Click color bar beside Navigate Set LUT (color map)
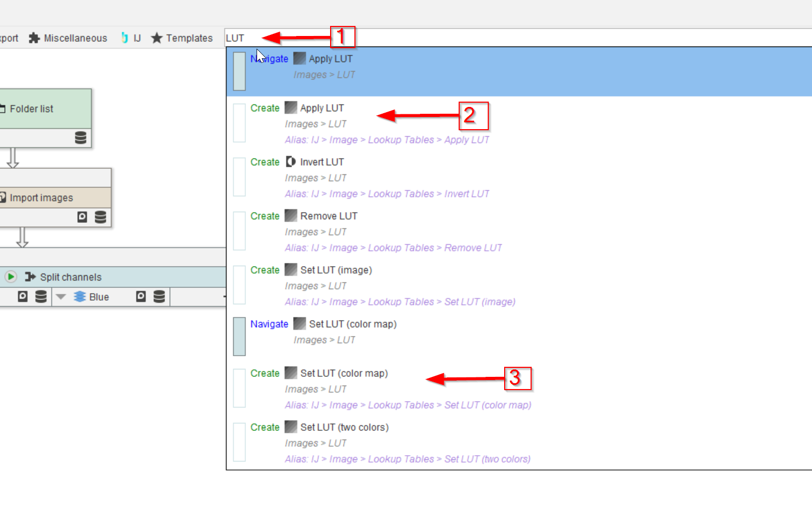The width and height of the screenshot is (812, 524). click(x=239, y=336)
